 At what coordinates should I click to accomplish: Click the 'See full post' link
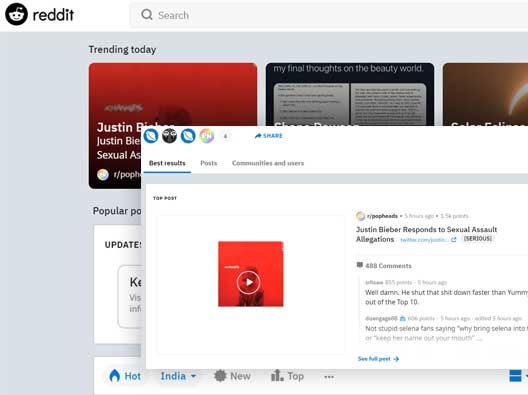(378, 359)
